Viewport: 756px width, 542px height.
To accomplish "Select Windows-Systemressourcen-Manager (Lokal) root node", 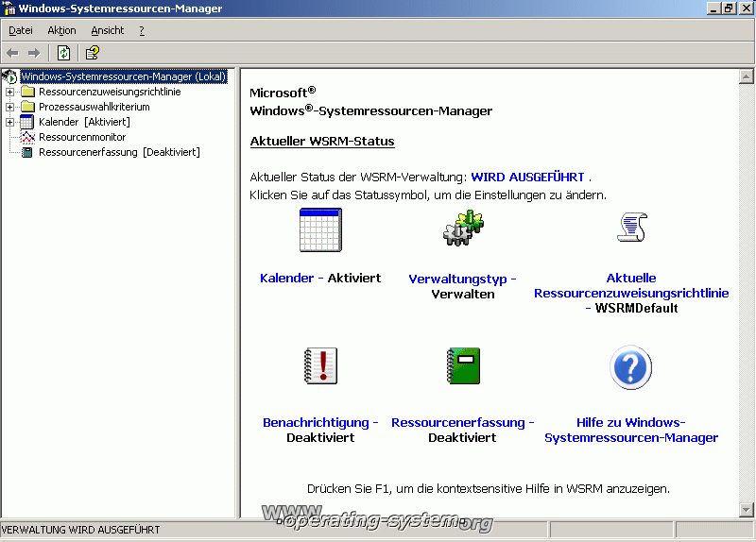I will pyautogui.click(x=124, y=76).
